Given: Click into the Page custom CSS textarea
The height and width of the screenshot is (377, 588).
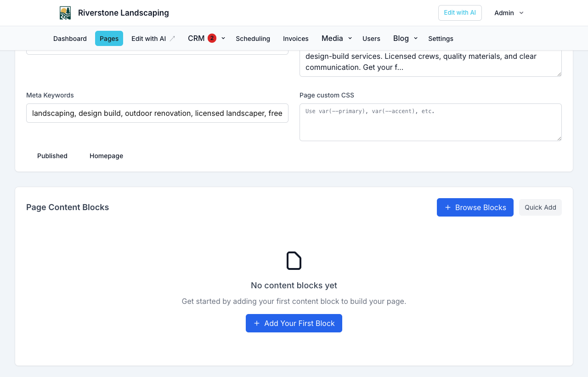Looking at the screenshot, I should (x=430, y=122).
